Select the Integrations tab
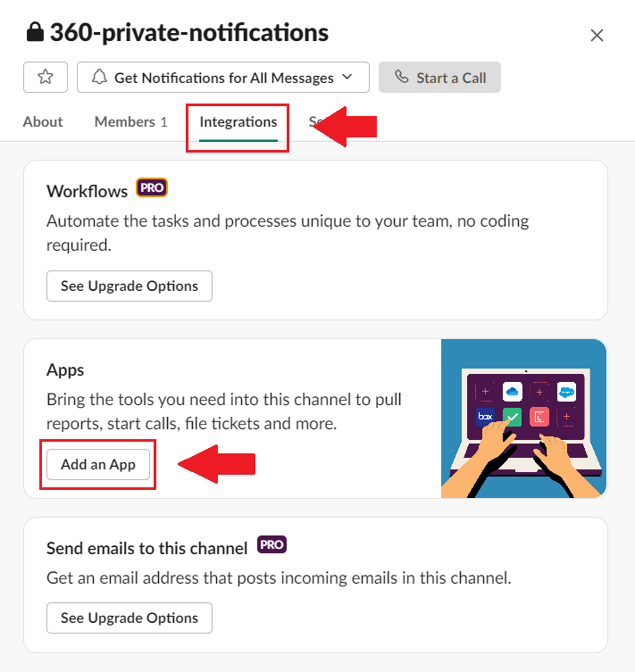The height and width of the screenshot is (672, 635). (x=238, y=122)
